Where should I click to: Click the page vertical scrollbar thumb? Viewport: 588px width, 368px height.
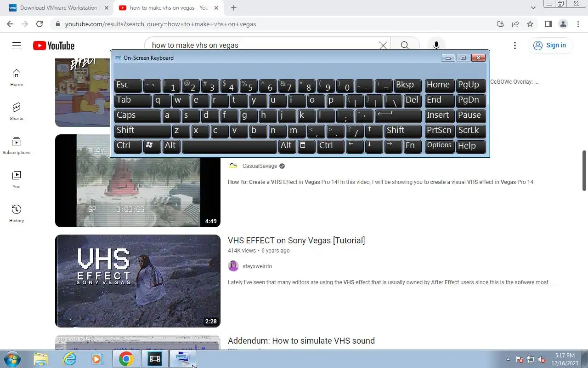tap(584, 170)
